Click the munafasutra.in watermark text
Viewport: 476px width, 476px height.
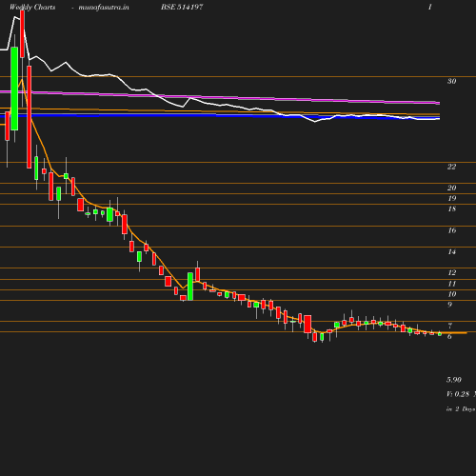pyautogui.click(x=104, y=7)
